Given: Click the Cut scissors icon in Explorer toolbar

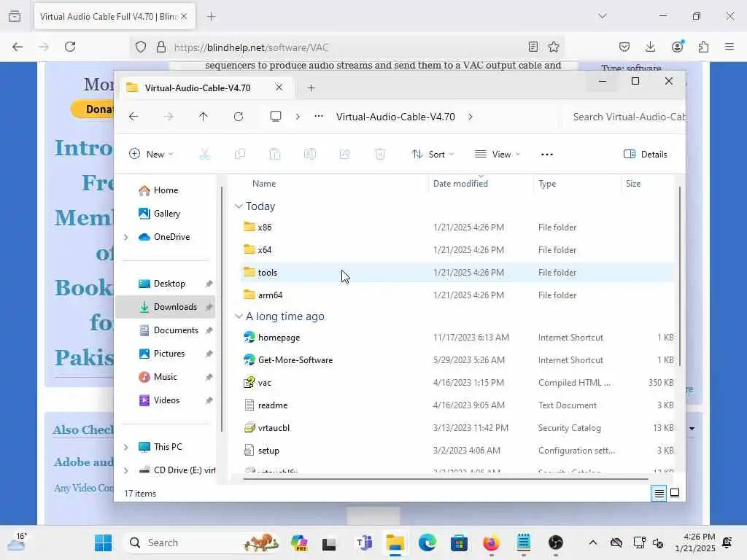Looking at the screenshot, I should tap(204, 155).
